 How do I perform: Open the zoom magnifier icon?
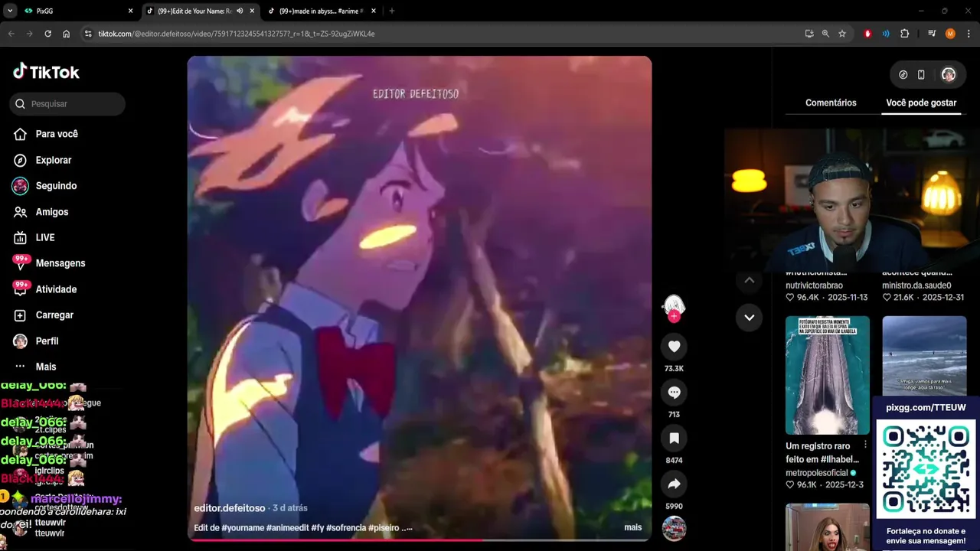pos(825,34)
